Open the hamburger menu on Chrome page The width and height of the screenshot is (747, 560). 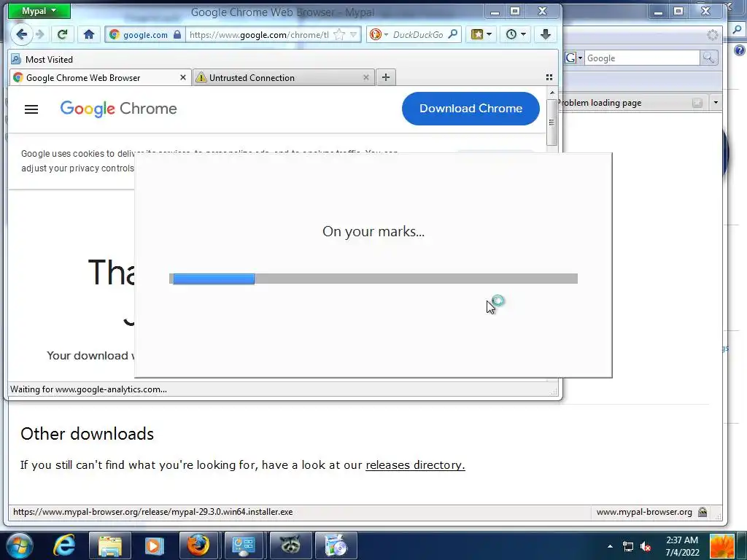[31, 109]
